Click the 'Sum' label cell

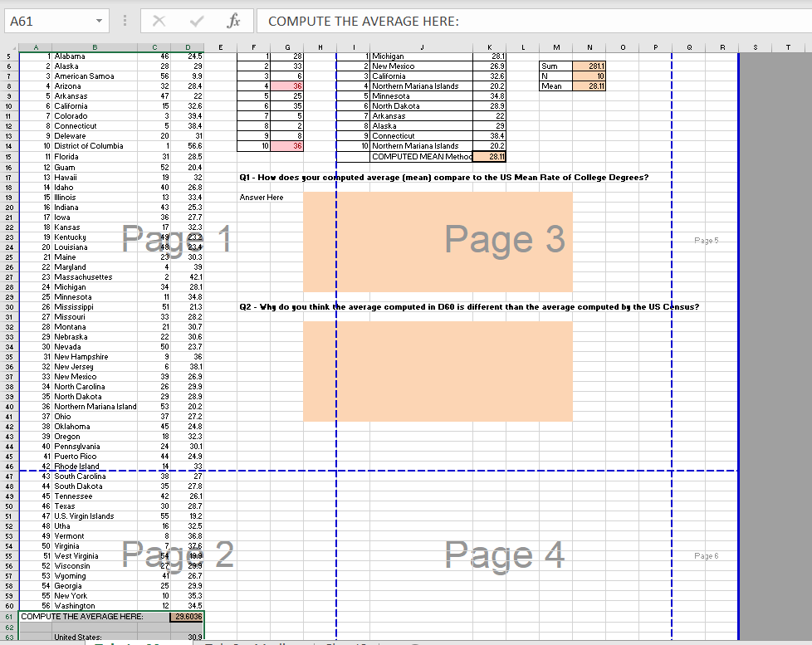555,66
